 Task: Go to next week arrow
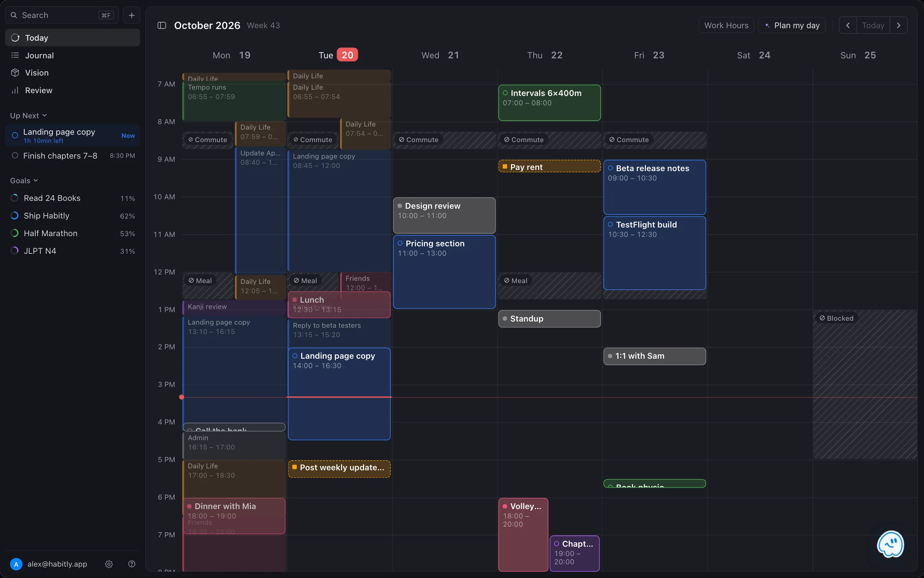click(x=899, y=25)
